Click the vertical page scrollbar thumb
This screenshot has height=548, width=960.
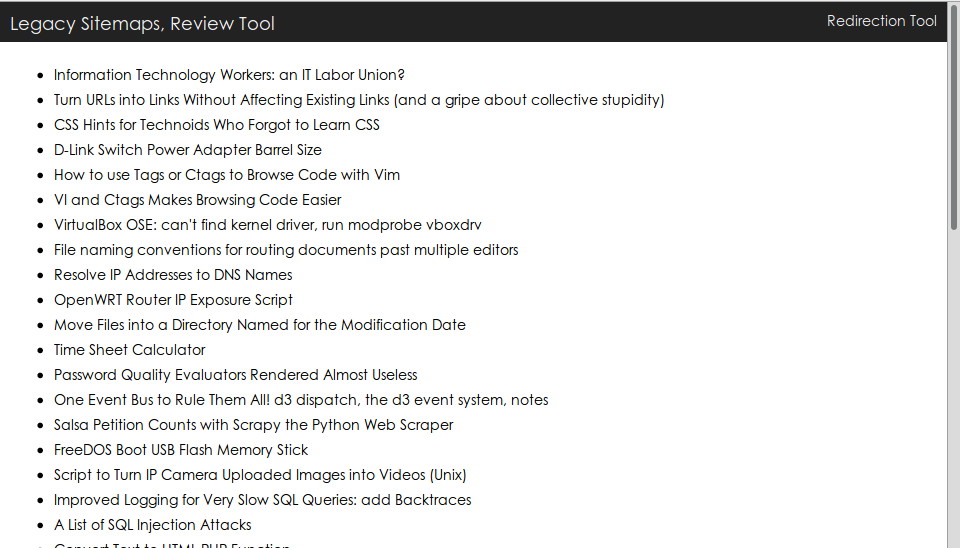pyautogui.click(x=953, y=116)
